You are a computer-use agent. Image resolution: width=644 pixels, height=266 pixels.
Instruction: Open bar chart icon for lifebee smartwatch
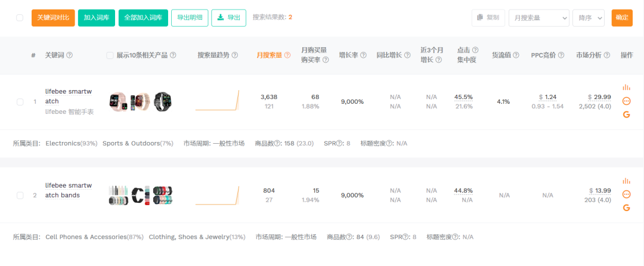pos(626,88)
